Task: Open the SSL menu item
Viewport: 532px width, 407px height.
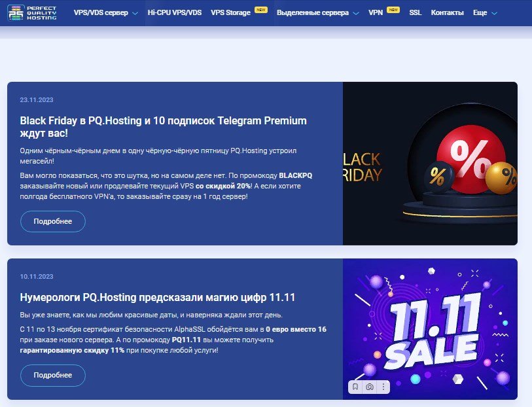Action: click(416, 12)
